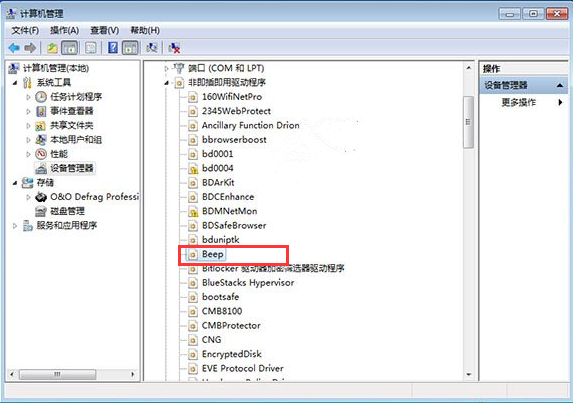Click left tree horizontal scrollbar left arrow
The width and height of the screenshot is (573, 403).
[12, 374]
